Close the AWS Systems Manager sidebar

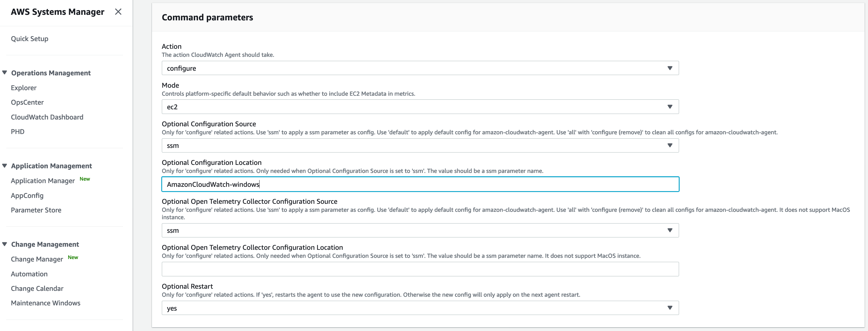click(118, 12)
